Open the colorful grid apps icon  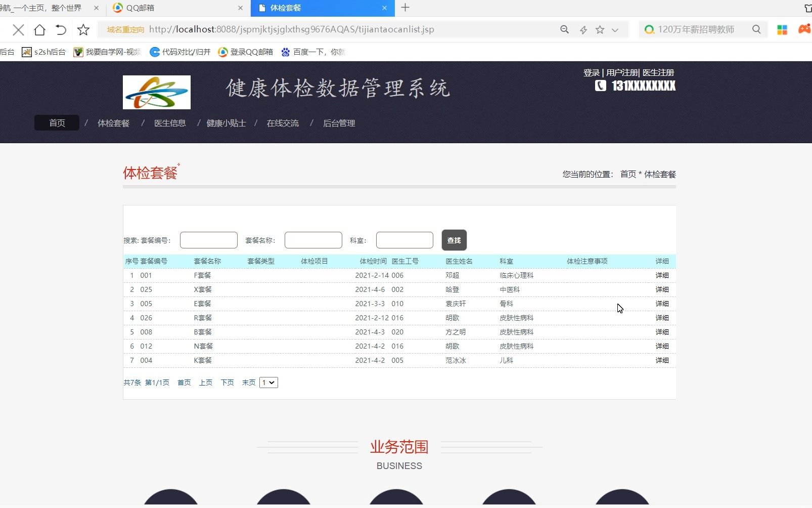(x=782, y=30)
